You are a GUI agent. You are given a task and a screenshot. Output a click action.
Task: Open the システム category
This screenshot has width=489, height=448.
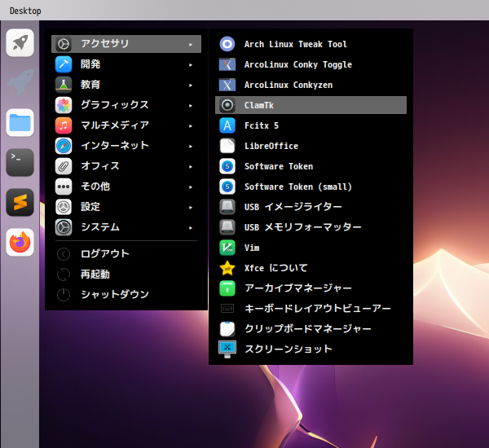126,227
